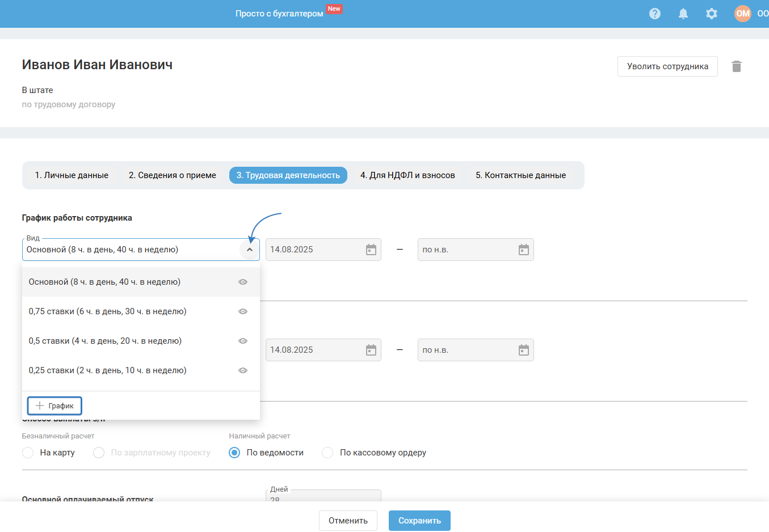Screen dimensions: 769x532
Task: Click second 14.08.2025 start date field
Action: (x=323, y=350)
